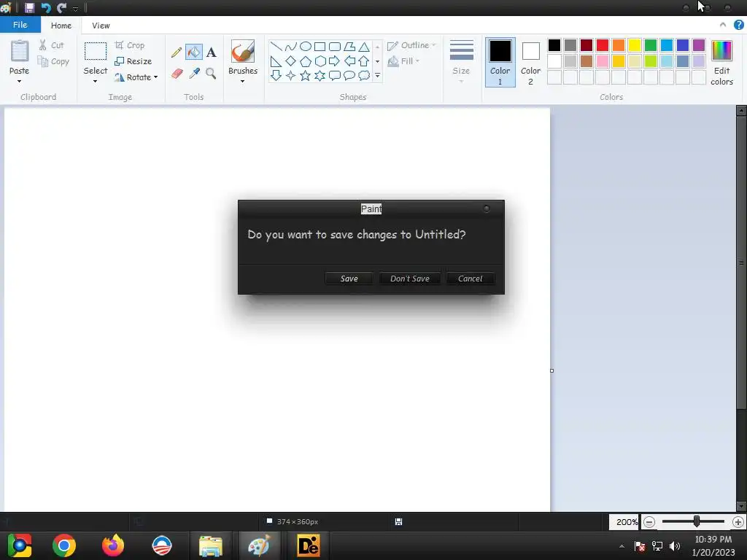Select Color 2 white swatch button
747x560 pixels.
(531, 63)
